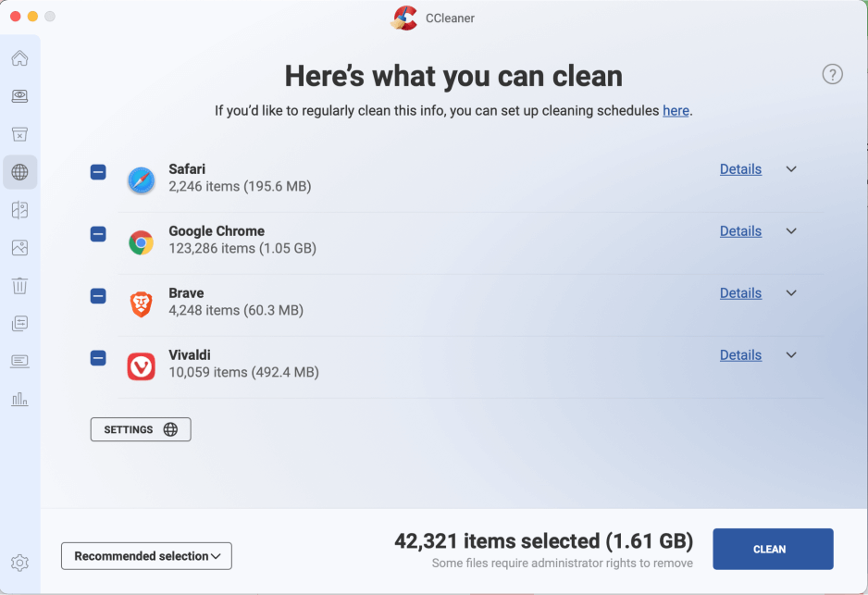Click the Safari '2,246 items (195.6 MB)' text

coord(240,187)
